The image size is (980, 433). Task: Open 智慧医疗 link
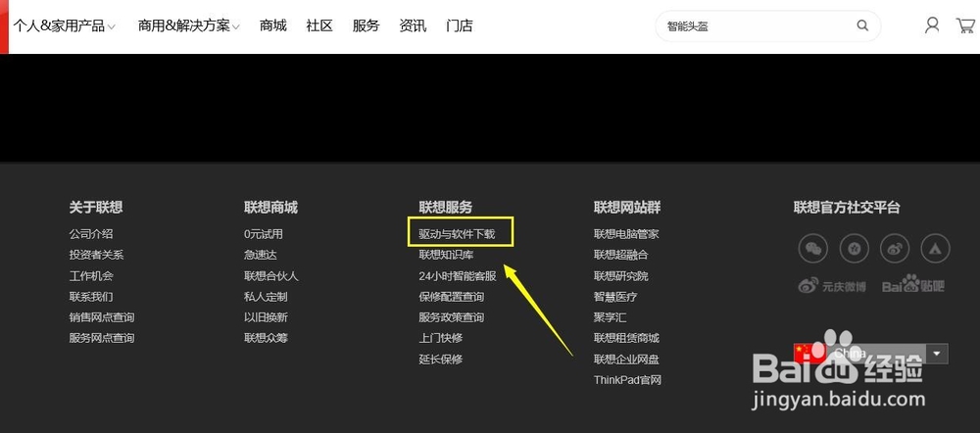[x=615, y=297]
